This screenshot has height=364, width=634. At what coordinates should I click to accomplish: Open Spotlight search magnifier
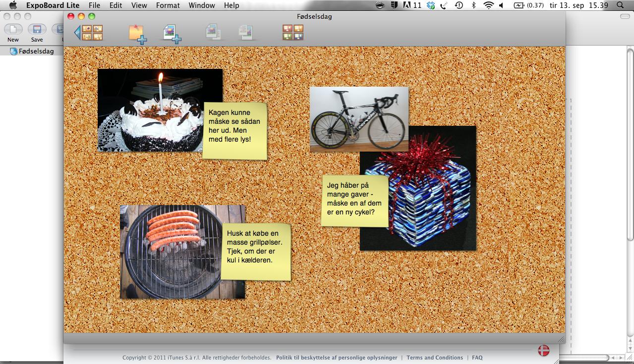click(620, 5)
